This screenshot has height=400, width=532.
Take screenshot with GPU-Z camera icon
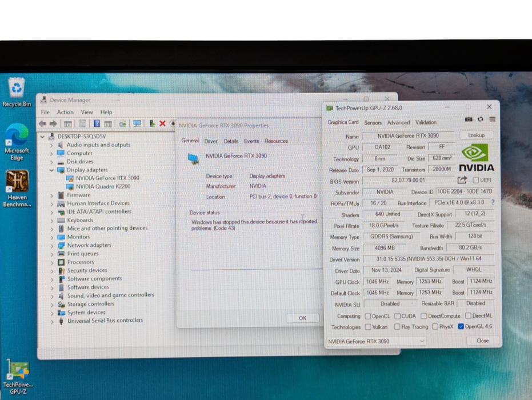click(469, 119)
